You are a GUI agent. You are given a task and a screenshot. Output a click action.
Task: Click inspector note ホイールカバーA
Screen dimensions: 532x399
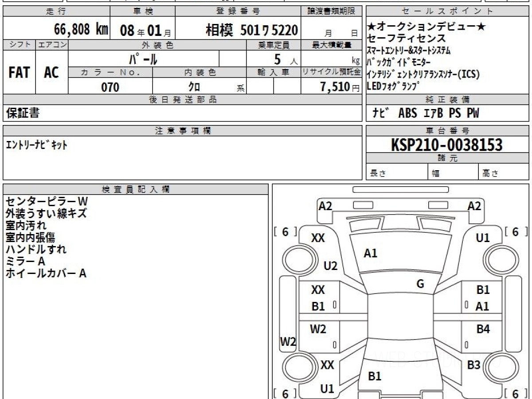pyautogui.click(x=46, y=274)
